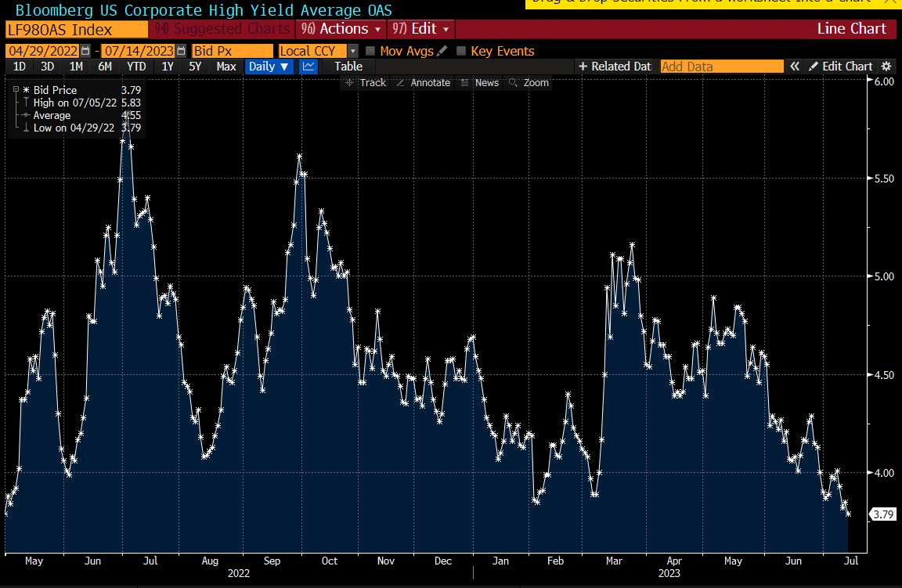Click the end date 07/14/2023 field
The height and width of the screenshot is (588, 902).
pyautogui.click(x=139, y=51)
